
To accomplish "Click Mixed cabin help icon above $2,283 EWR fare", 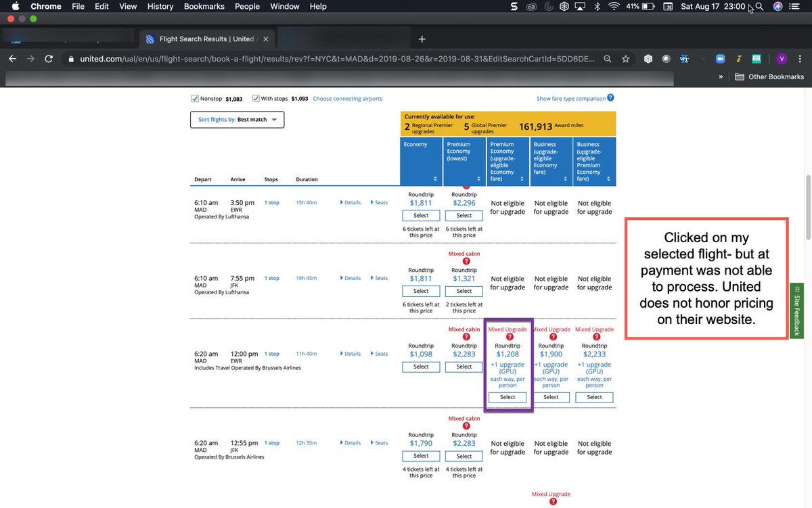I will click(x=466, y=337).
